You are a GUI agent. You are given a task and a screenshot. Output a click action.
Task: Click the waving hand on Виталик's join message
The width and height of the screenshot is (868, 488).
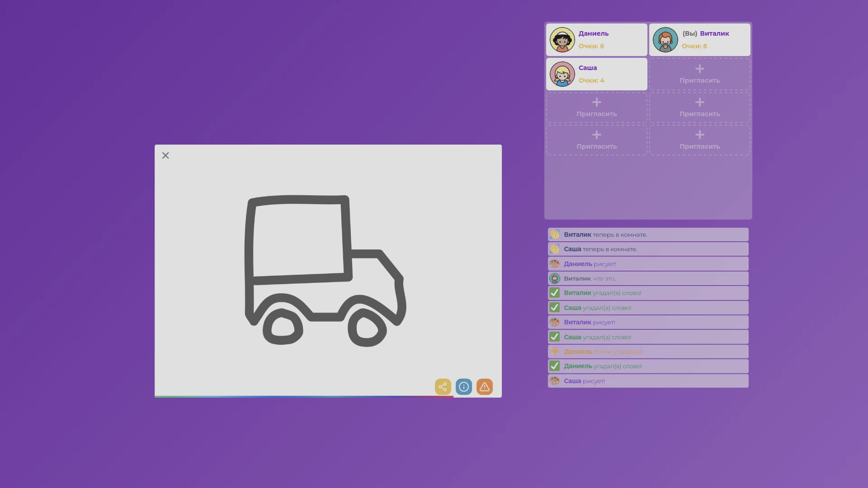(555, 234)
